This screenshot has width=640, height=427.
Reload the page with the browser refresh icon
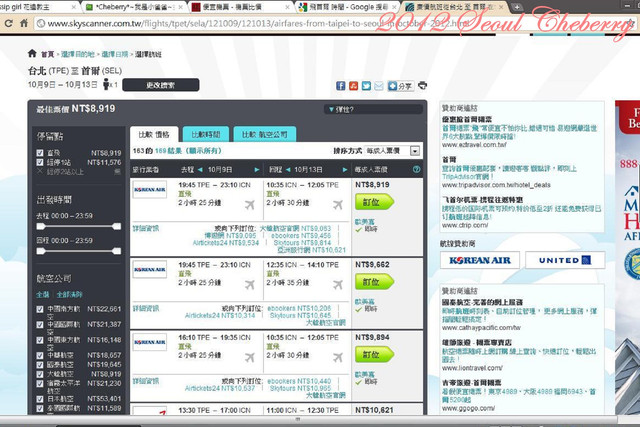8,23
